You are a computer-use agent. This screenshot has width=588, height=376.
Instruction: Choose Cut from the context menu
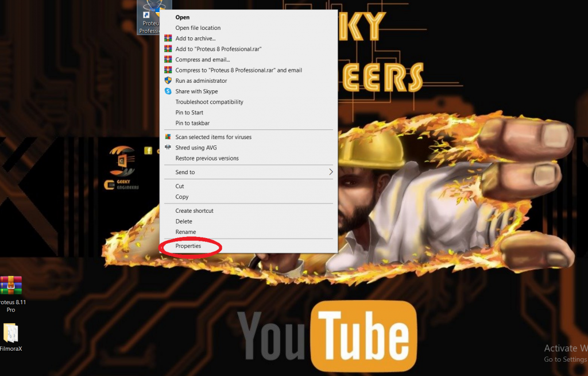pos(249,186)
